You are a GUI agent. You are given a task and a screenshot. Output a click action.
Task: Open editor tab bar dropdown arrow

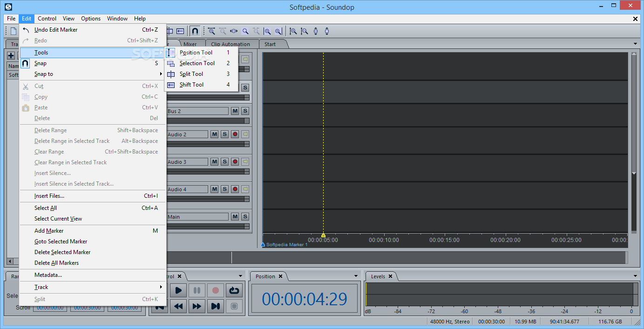point(636,44)
